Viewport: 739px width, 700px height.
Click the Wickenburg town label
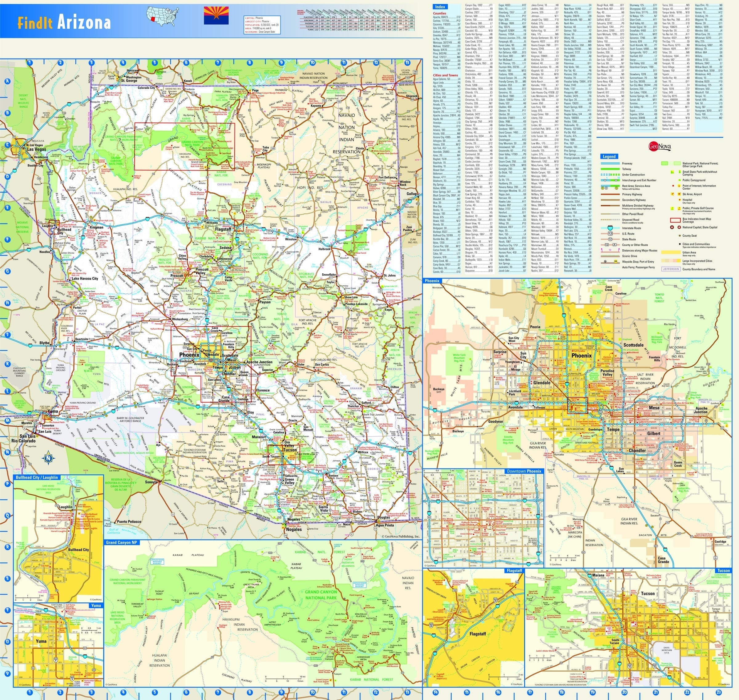(x=180, y=320)
